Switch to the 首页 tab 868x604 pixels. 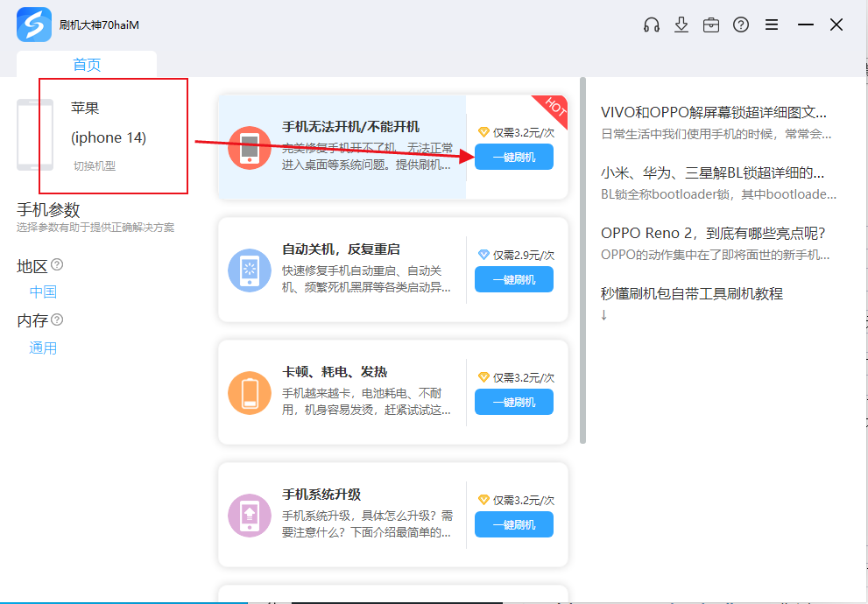click(x=87, y=65)
